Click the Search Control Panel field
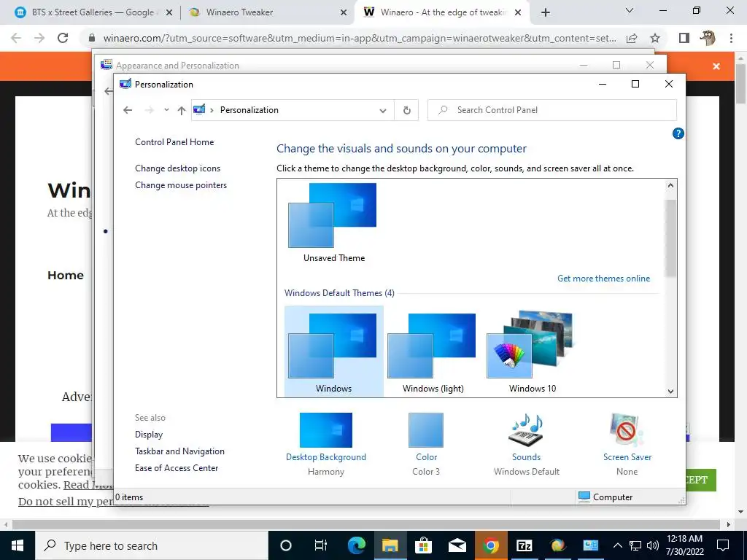Viewport: 747px width, 560px height. click(x=552, y=110)
